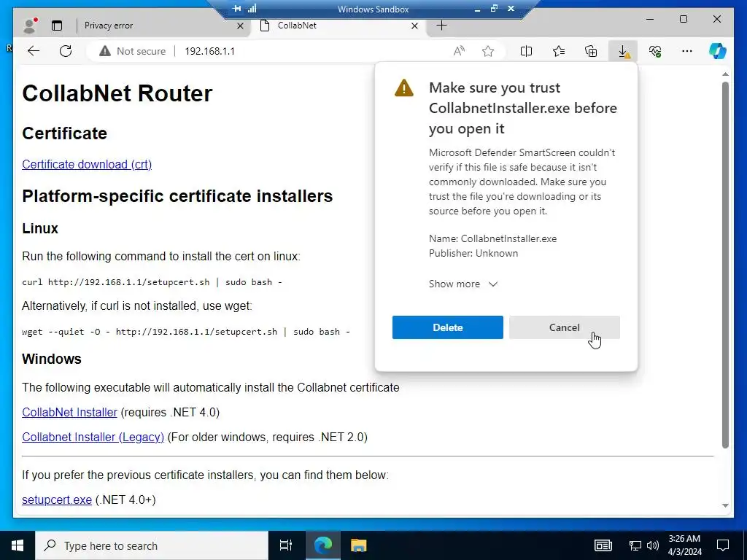
Task: Click Delete to remove CollabnetInstaller.exe
Action: (447, 327)
